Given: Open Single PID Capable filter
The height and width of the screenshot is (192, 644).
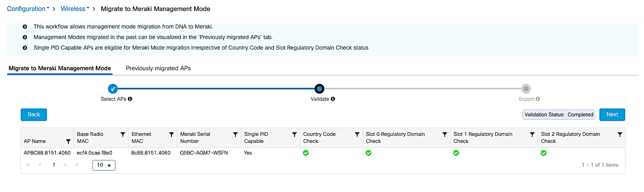Looking at the screenshot, I should click(295, 135).
